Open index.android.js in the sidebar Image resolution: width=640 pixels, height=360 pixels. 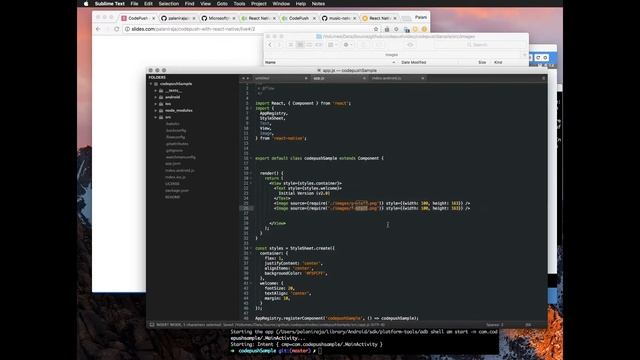click(x=180, y=170)
